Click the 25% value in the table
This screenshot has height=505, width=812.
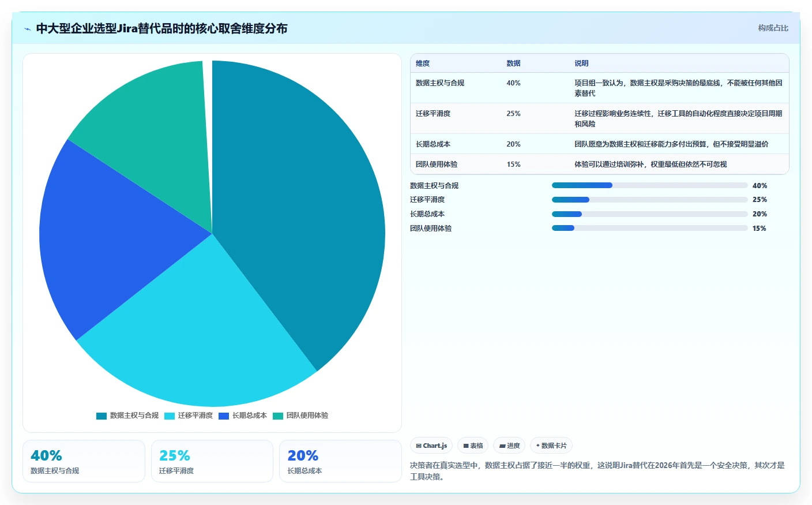pos(513,114)
